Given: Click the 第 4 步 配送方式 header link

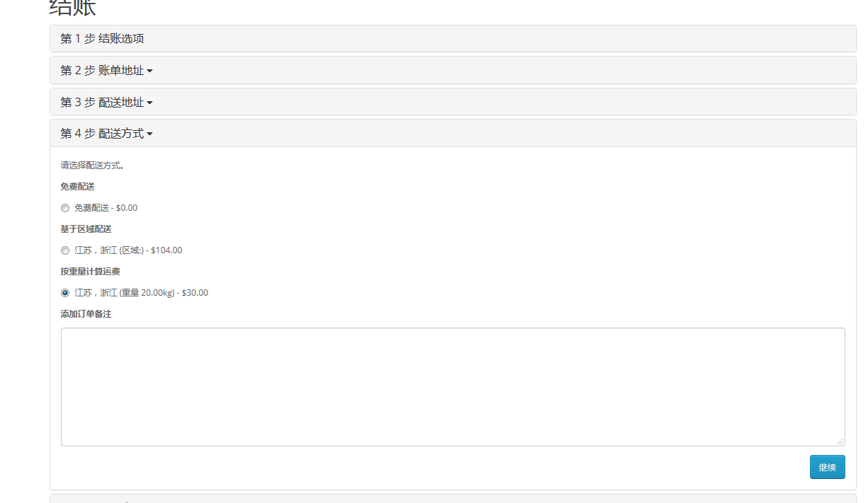Looking at the screenshot, I should pyautogui.click(x=106, y=134).
